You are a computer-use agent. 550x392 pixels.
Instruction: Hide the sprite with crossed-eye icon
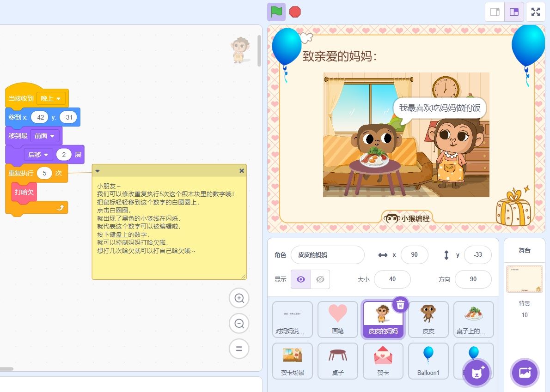tap(320, 279)
